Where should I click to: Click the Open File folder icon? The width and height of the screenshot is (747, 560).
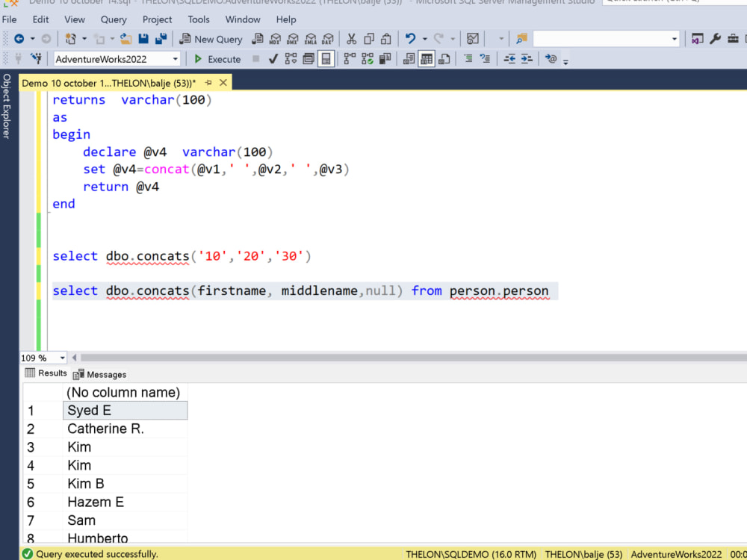coord(125,39)
